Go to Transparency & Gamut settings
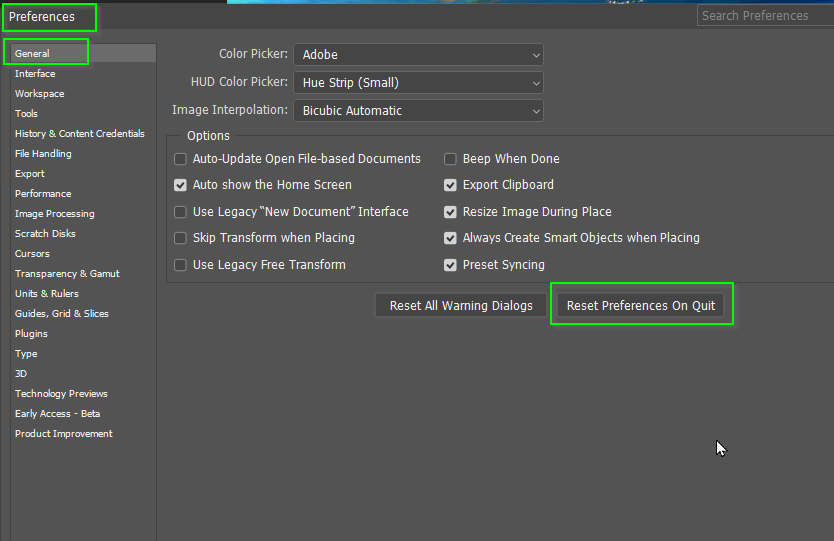834x541 pixels. pos(67,274)
